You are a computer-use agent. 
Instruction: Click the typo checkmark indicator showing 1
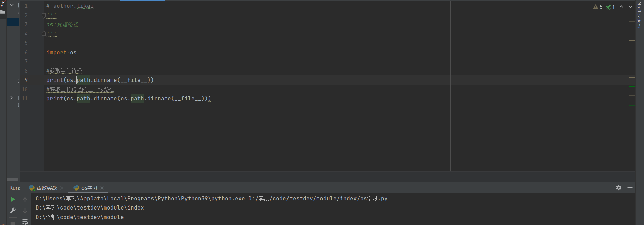tap(610, 7)
